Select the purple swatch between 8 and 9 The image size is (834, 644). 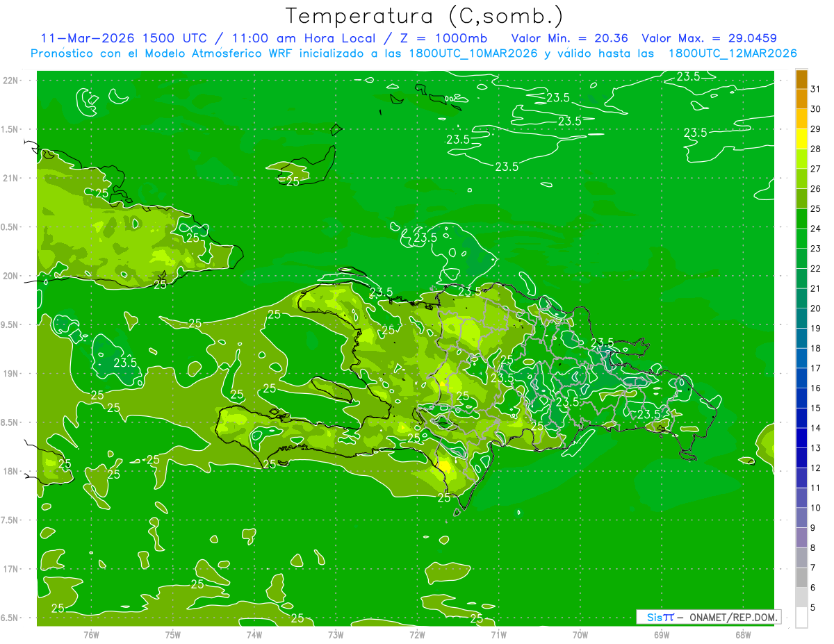(801, 538)
